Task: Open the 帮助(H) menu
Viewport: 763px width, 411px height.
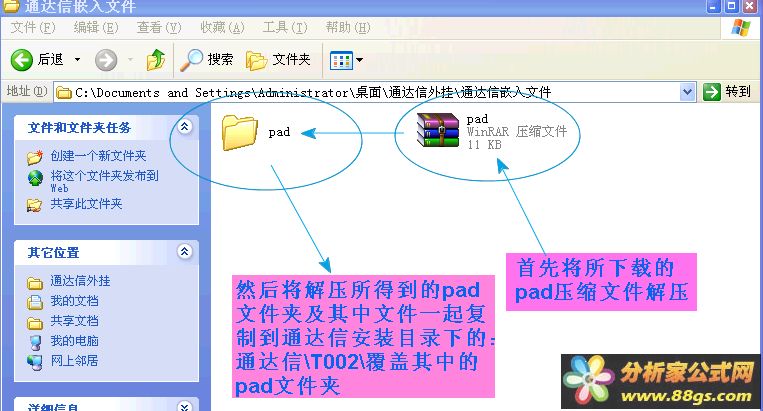Action: pyautogui.click(x=348, y=27)
